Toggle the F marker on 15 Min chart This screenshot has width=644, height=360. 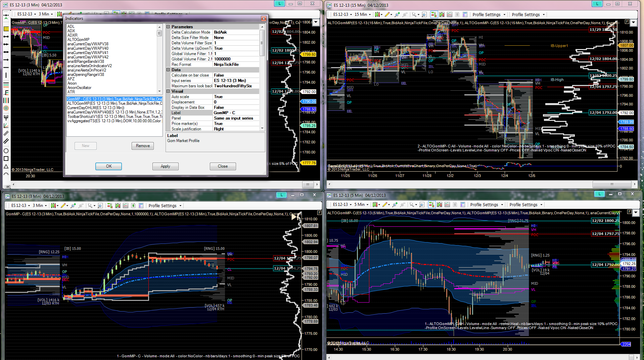click(x=627, y=22)
